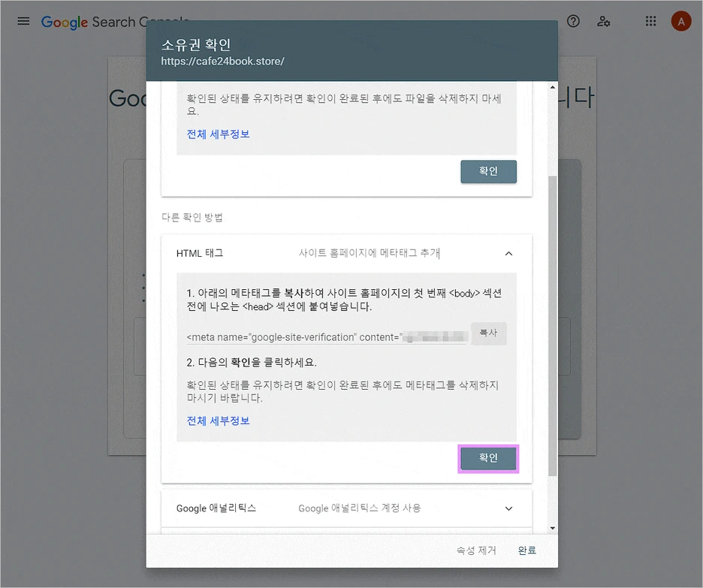Viewport: 703px width, 588px height.
Task: Expand the Google 애널리틱스 section
Action: click(508, 508)
